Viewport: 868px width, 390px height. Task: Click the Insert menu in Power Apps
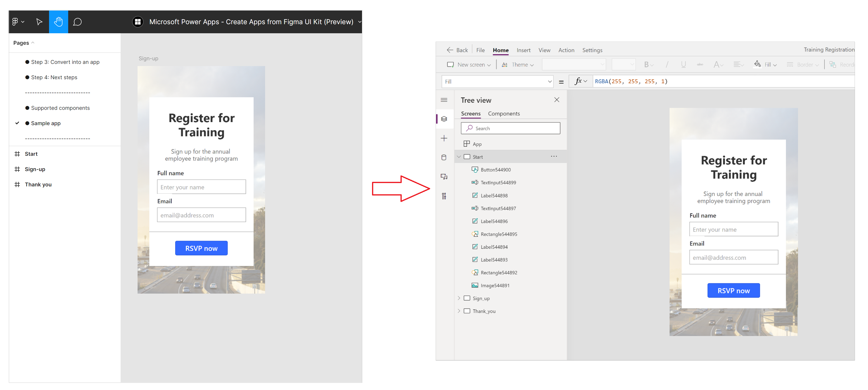[x=523, y=50]
